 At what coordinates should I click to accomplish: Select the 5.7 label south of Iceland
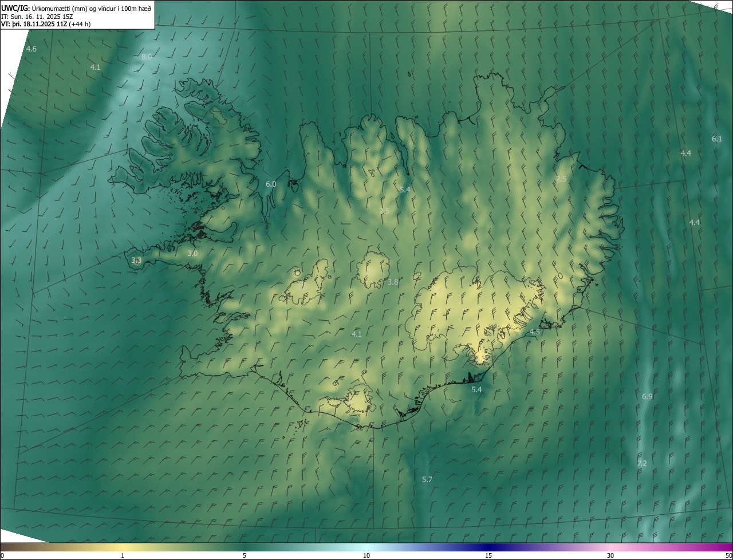(x=427, y=480)
